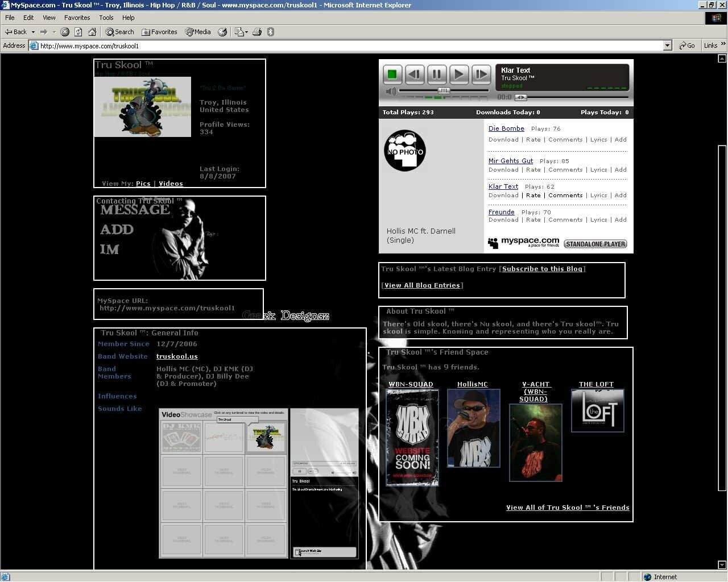This screenshot has width=728, height=582.
Task: Skip to the next track in the player
Action: pos(481,74)
